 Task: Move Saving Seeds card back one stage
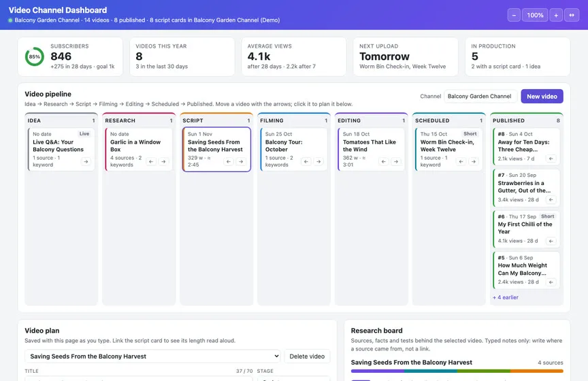coord(229,162)
